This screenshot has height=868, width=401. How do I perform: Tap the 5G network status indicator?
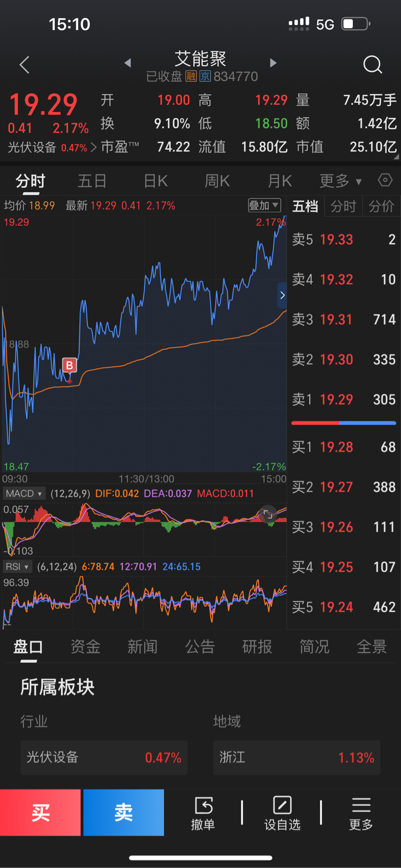(325, 25)
